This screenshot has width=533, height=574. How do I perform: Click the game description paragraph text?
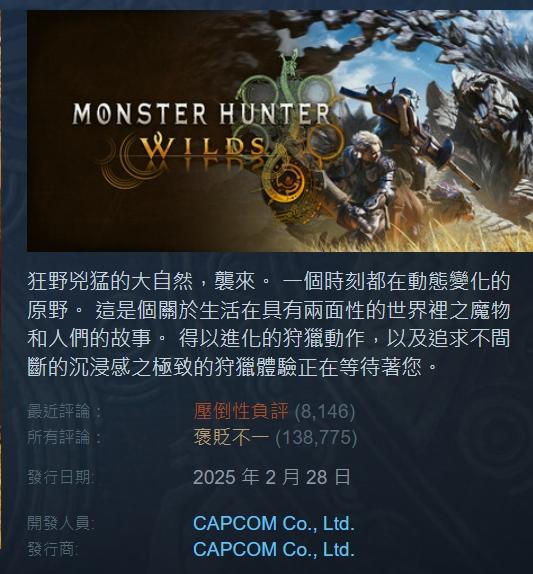point(269,324)
